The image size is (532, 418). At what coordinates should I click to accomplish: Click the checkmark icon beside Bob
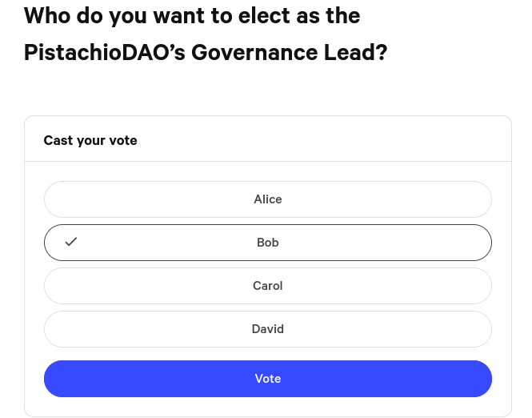pos(71,242)
